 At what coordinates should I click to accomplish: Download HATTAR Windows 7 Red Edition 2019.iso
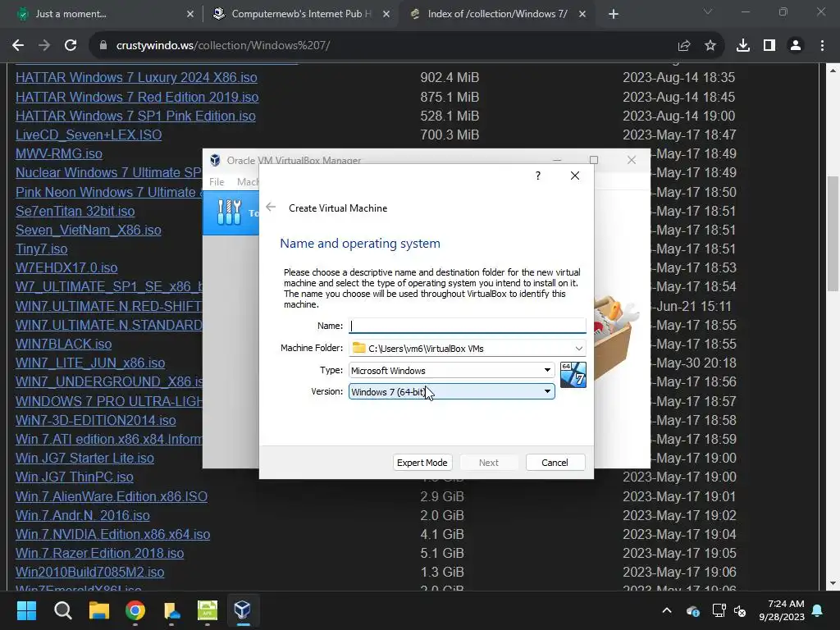click(x=137, y=97)
